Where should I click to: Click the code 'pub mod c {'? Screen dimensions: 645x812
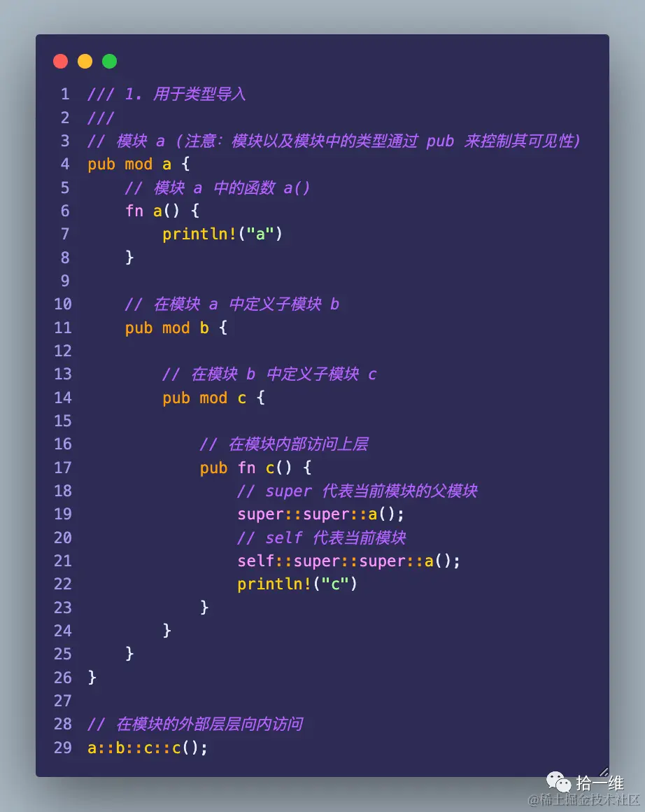click(x=213, y=398)
